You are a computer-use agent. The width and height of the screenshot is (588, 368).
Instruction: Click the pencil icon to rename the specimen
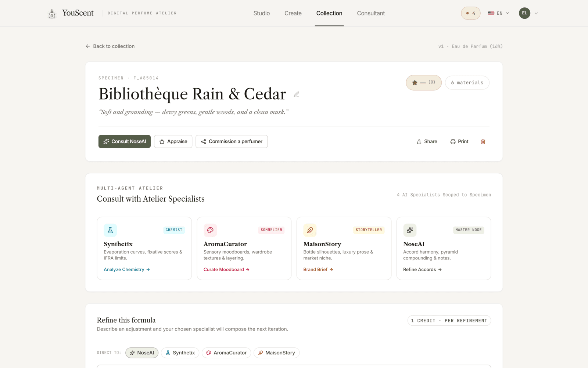click(x=296, y=94)
